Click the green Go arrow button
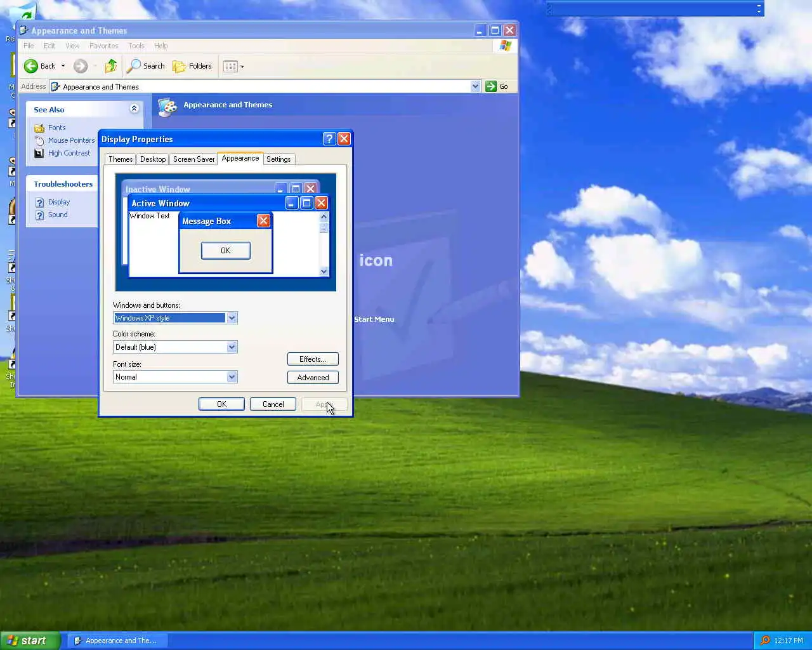Viewport: 812px width, 650px height. pos(491,86)
